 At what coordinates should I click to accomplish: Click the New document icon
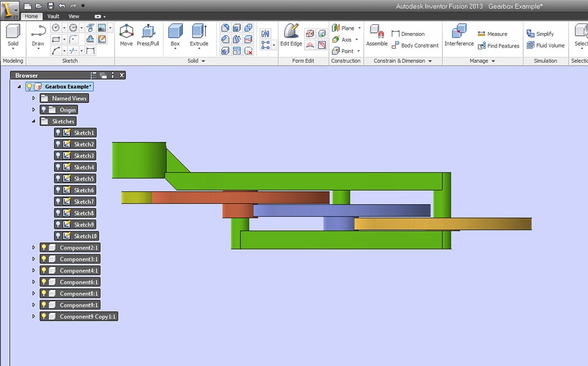(28, 6)
